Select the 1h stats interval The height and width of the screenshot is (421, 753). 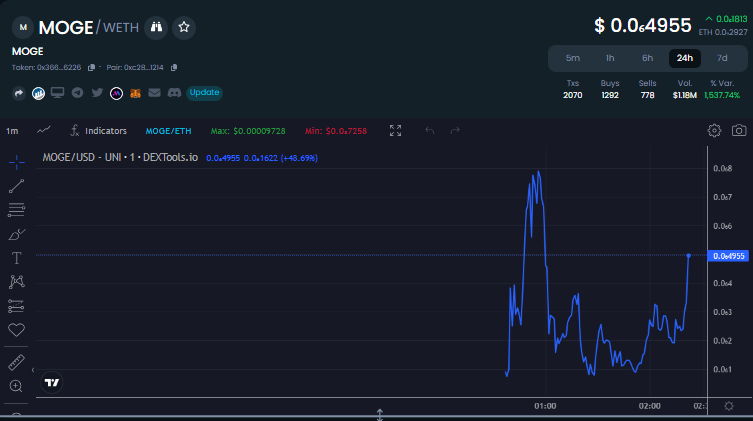point(610,58)
